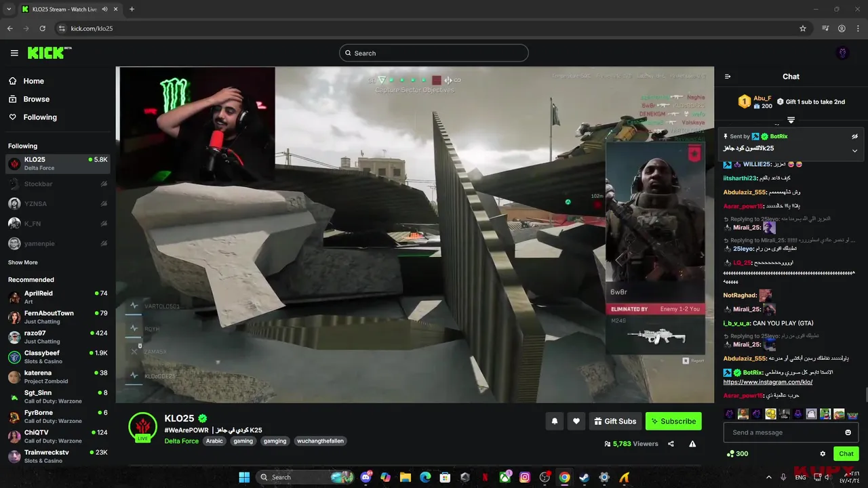Click the green Subscribe button

[673, 421]
